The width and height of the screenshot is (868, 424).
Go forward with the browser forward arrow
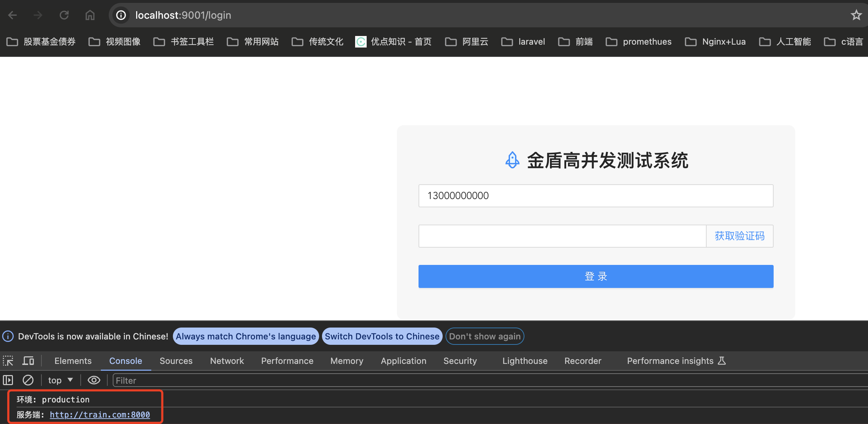tap(38, 15)
